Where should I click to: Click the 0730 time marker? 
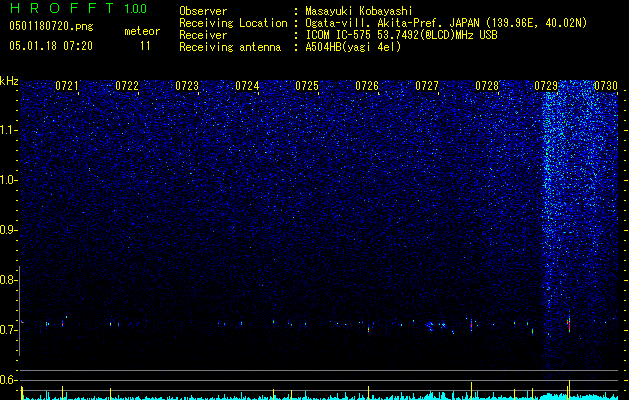coord(606,86)
